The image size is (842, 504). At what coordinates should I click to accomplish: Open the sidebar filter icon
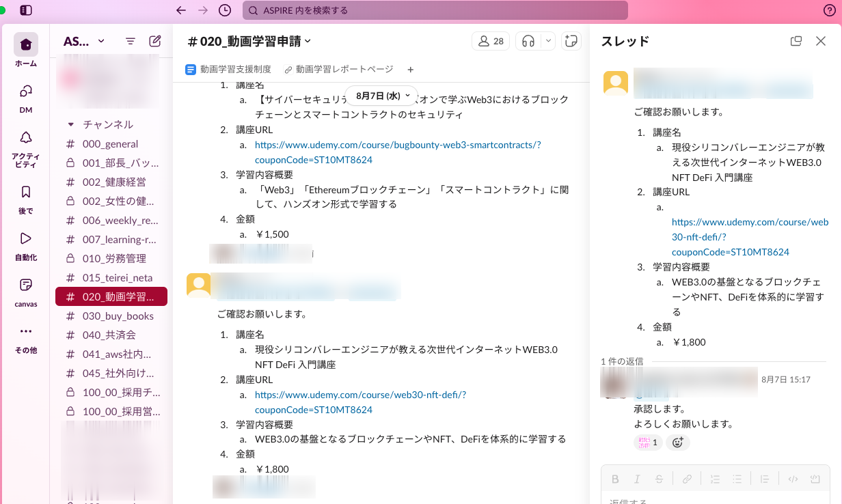coord(131,41)
